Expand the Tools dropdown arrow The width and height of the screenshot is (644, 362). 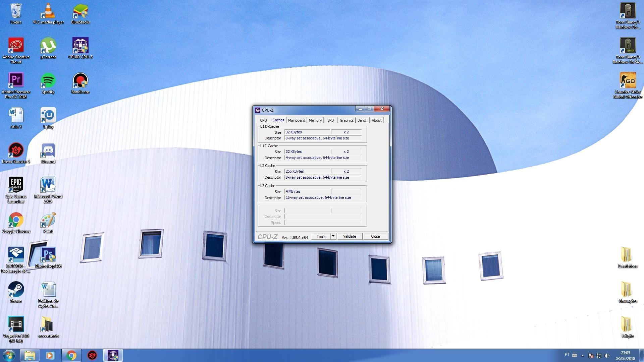coord(333,237)
